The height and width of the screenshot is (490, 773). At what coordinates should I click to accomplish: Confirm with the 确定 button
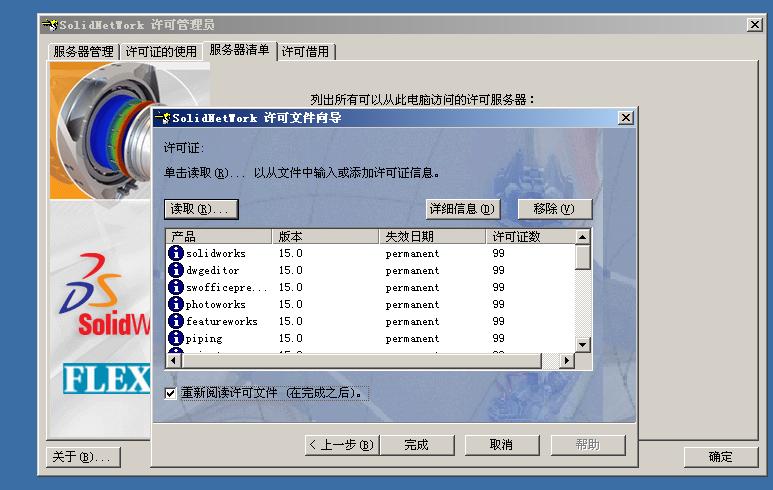tap(720, 457)
